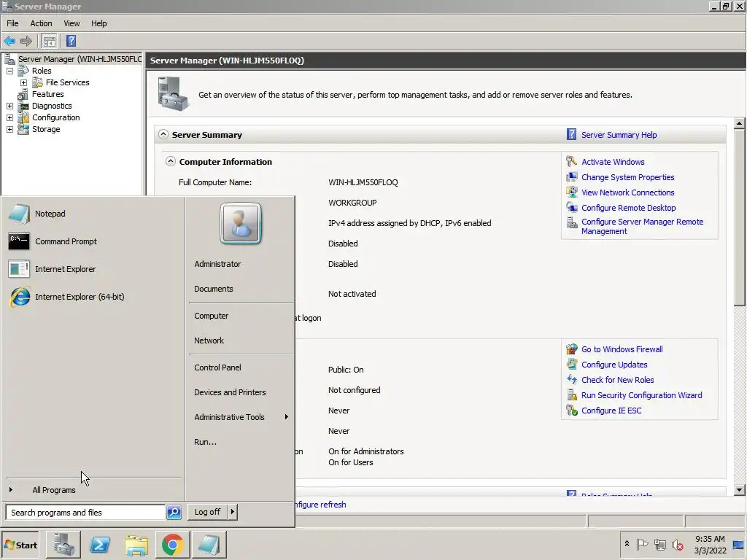Expand Administrative Tools submenu arrow
This screenshot has height=560, width=747.
[286, 416]
